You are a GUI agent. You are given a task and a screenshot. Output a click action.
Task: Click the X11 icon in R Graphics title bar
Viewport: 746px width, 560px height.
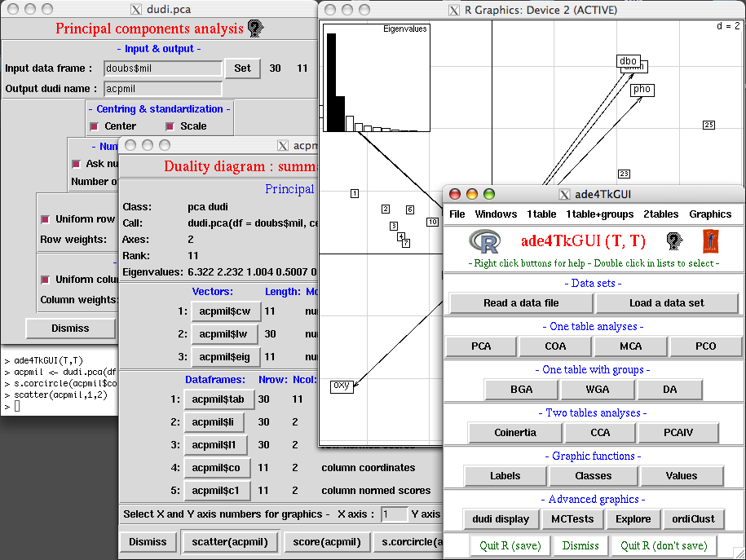click(454, 10)
